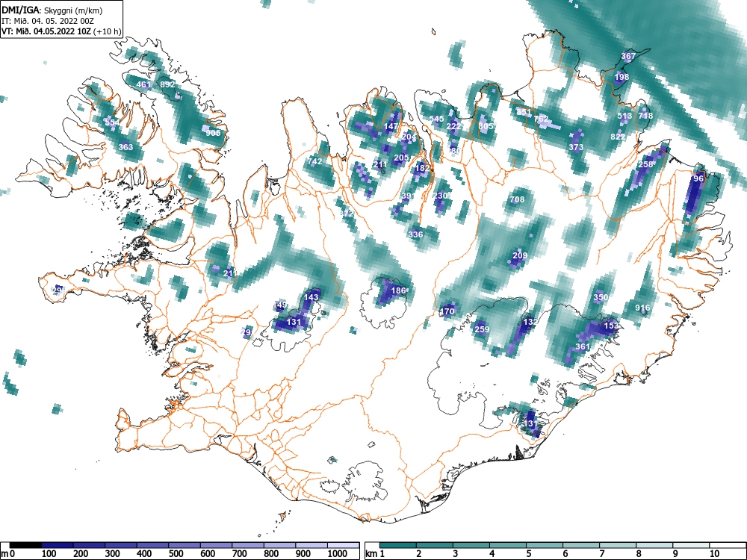Screen dimensions: 747x560
Task: Click the visibility value '186' on the map
Action: coord(398,290)
